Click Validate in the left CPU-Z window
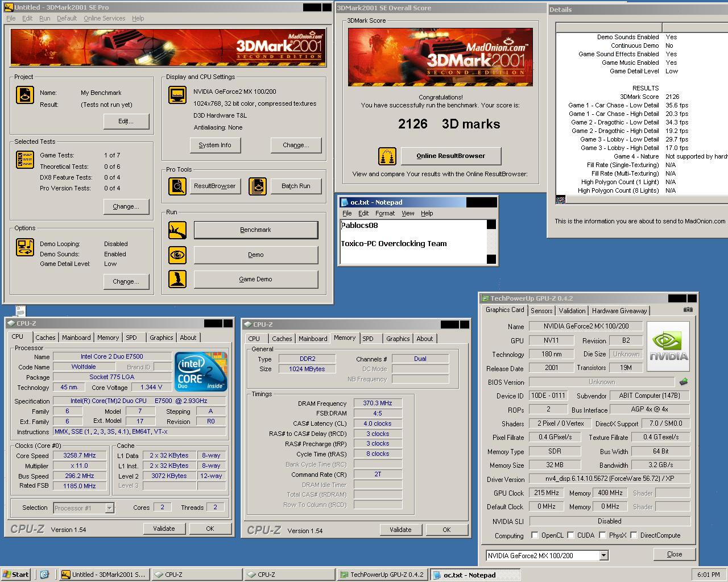The image size is (728, 582). [x=164, y=529]
